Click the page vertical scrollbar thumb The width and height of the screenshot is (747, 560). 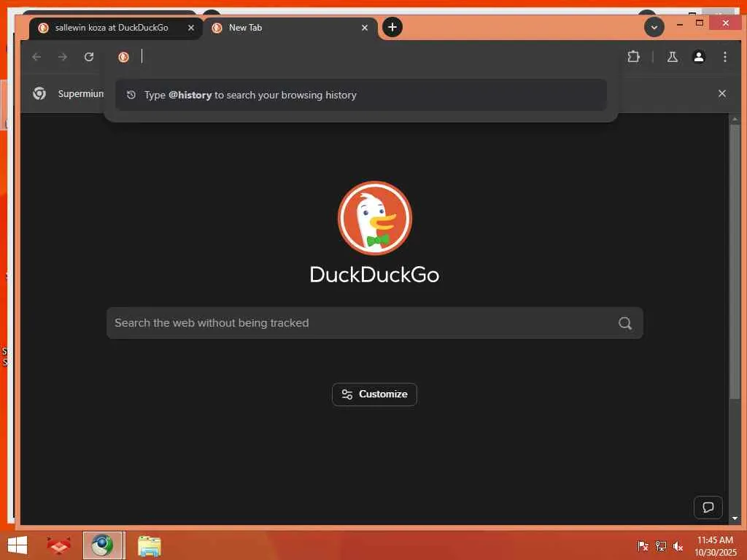(735, 262)
